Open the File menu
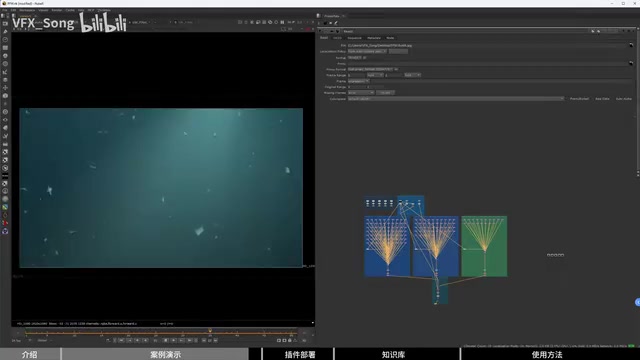This screenshot has height=360, width=640. coord(4,10)
